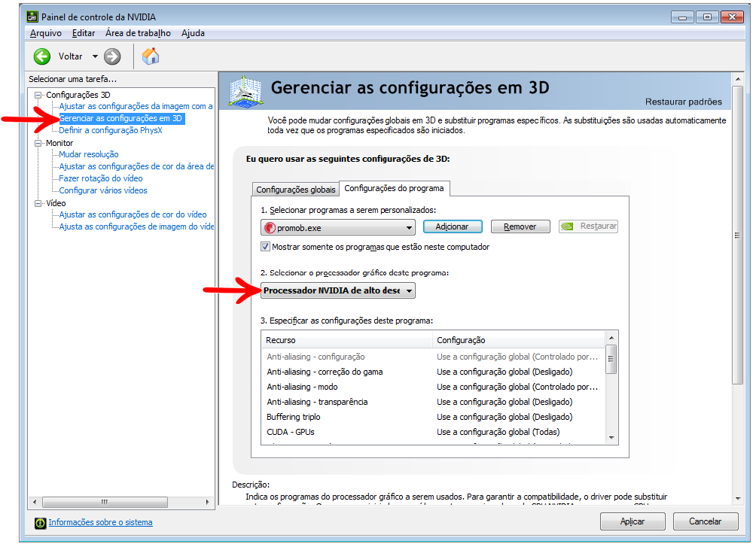Click the NVIDIA icon in the title bar
The width and height of the screenshot is (756, 547).
pos(32,17)
